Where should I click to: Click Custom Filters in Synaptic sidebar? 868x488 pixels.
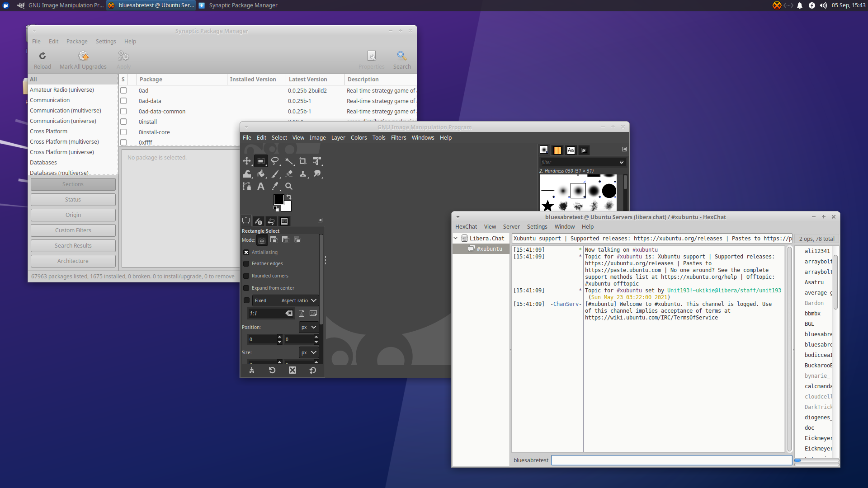[x=73, y=230]
